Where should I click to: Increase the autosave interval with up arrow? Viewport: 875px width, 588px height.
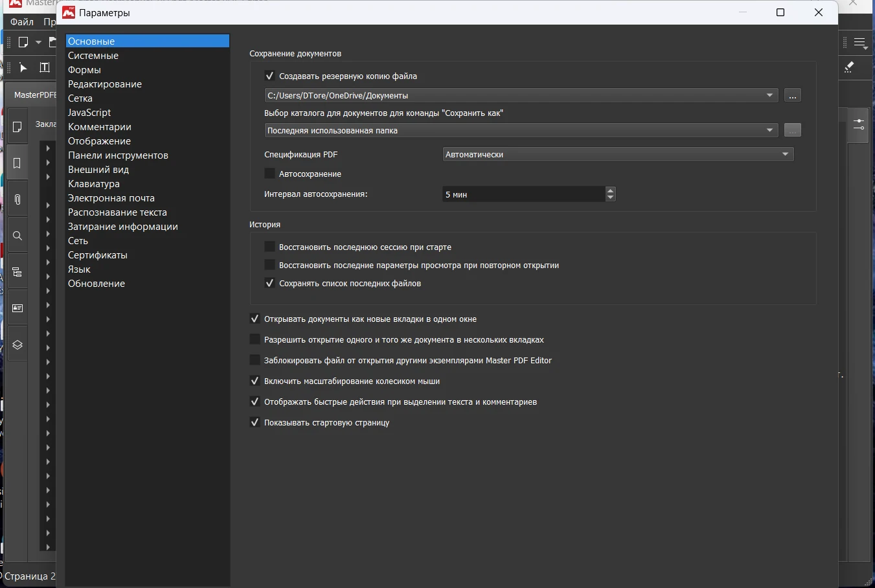(x=610, y=190)
